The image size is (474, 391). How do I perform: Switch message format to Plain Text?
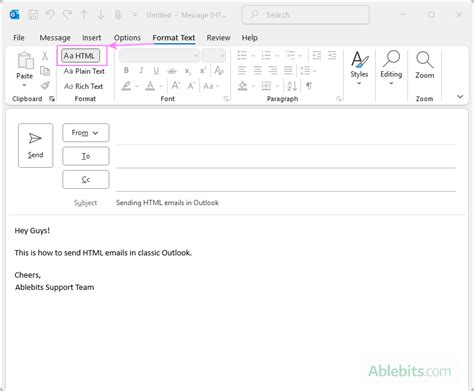(x=84, y=71)
